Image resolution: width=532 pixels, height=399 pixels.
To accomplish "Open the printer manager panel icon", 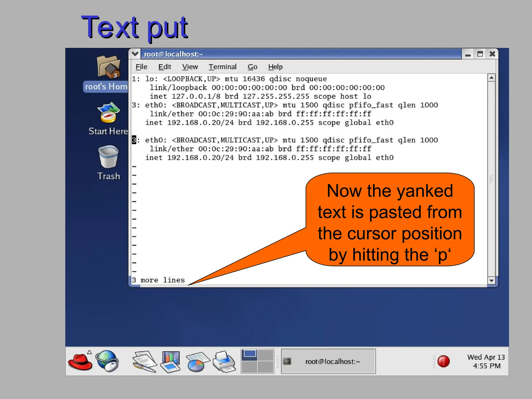I will 224,361.
